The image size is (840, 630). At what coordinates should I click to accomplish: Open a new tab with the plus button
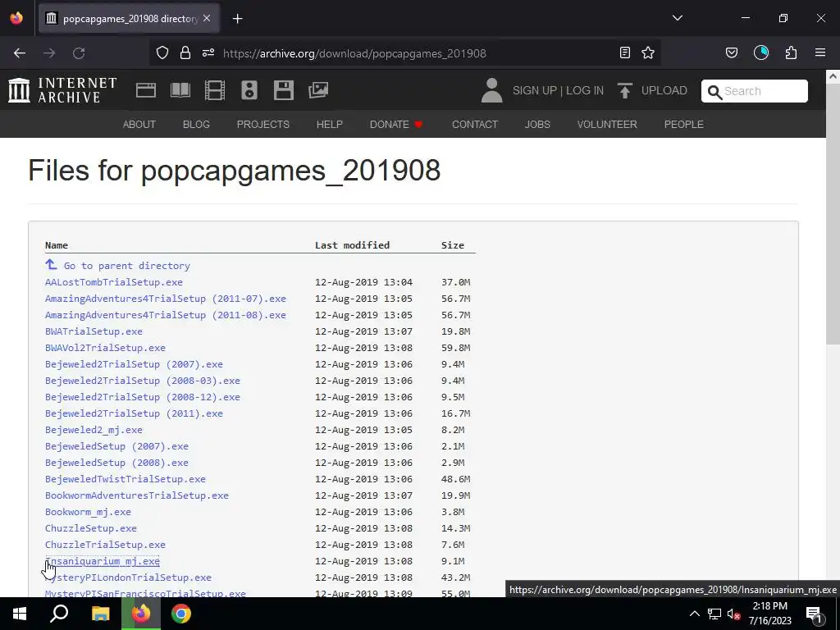pos(237,19)
